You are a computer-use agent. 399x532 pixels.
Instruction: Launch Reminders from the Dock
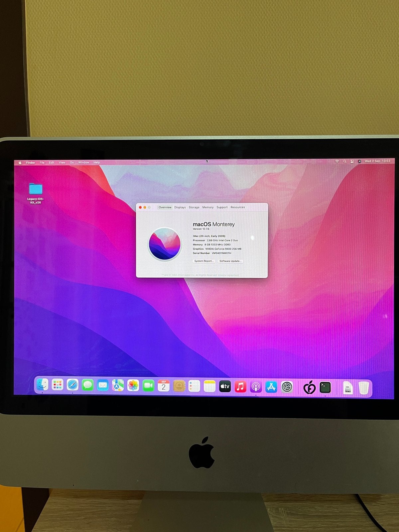194,386
